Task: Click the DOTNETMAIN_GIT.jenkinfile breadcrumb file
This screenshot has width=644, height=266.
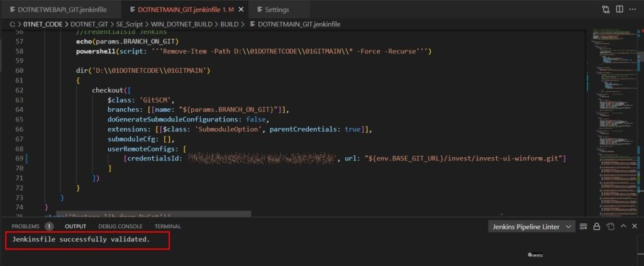Action: pyautogui.click(x=299, y=25)
